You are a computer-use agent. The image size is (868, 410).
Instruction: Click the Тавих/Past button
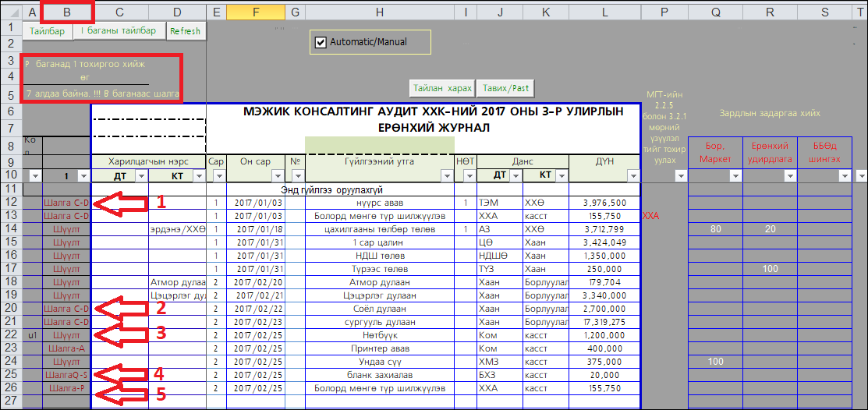point(505,87)
